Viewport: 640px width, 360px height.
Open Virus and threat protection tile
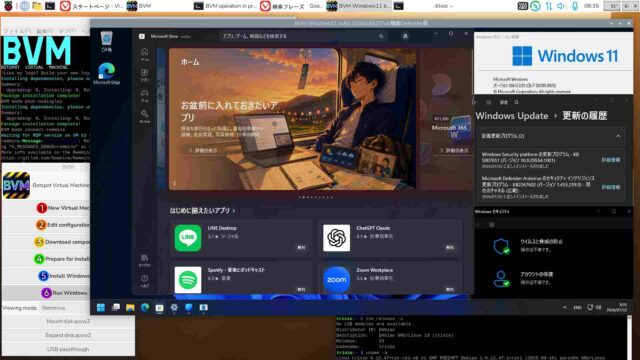528,245
